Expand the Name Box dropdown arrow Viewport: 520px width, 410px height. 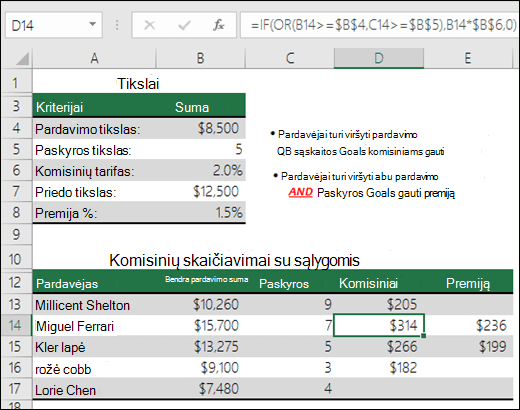[x=92, y=24]
